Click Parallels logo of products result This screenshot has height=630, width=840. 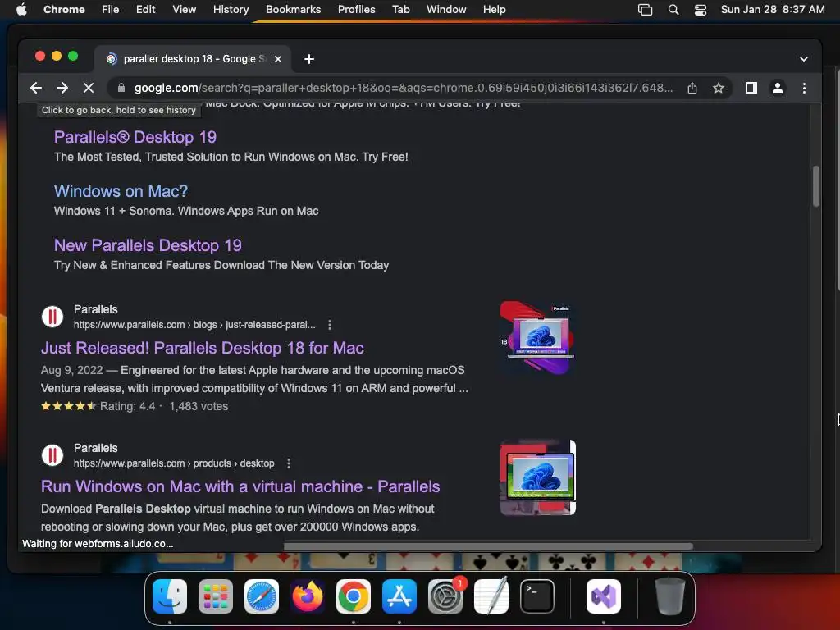point(52,455)
